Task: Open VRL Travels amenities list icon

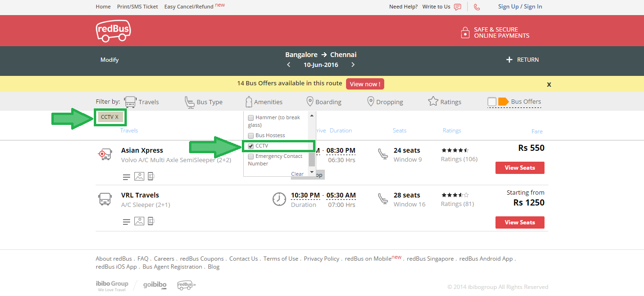Action: (126, 222)
